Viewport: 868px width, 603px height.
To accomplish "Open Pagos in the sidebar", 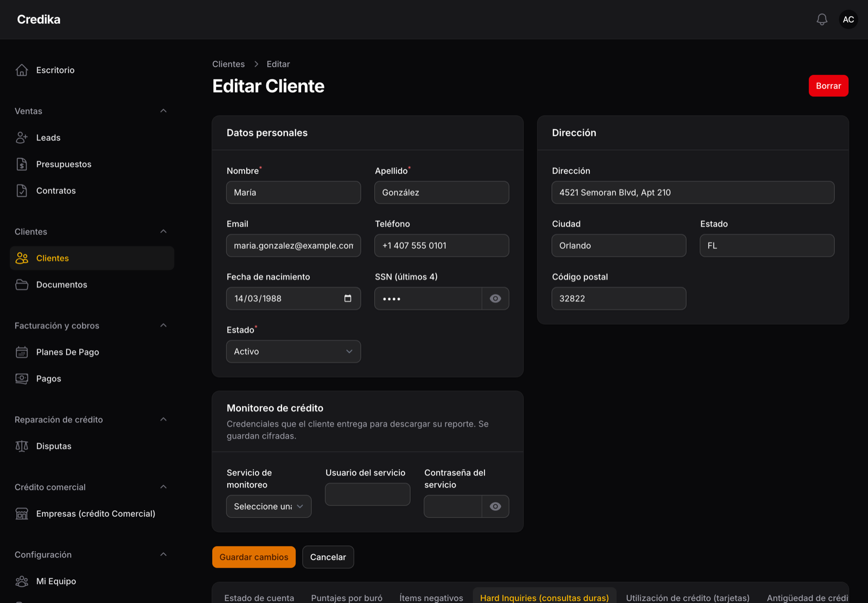I will [x=92, y=379].
